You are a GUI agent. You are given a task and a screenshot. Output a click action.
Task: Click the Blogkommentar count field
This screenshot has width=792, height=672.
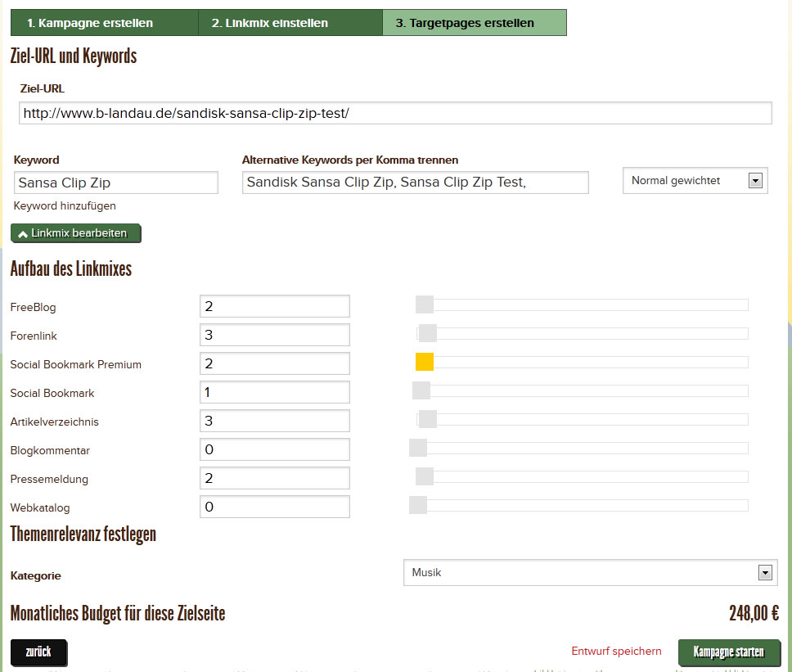coord(275,449)
